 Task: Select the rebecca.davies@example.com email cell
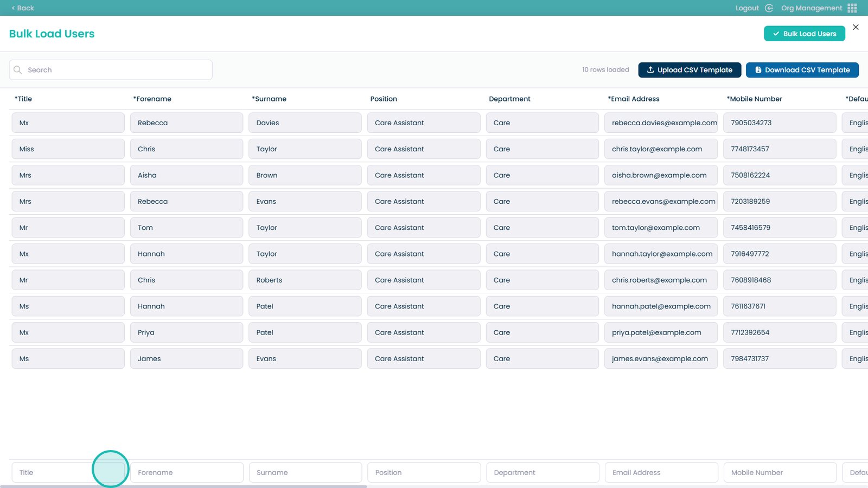pyautogui.click(x=661, y=123)
